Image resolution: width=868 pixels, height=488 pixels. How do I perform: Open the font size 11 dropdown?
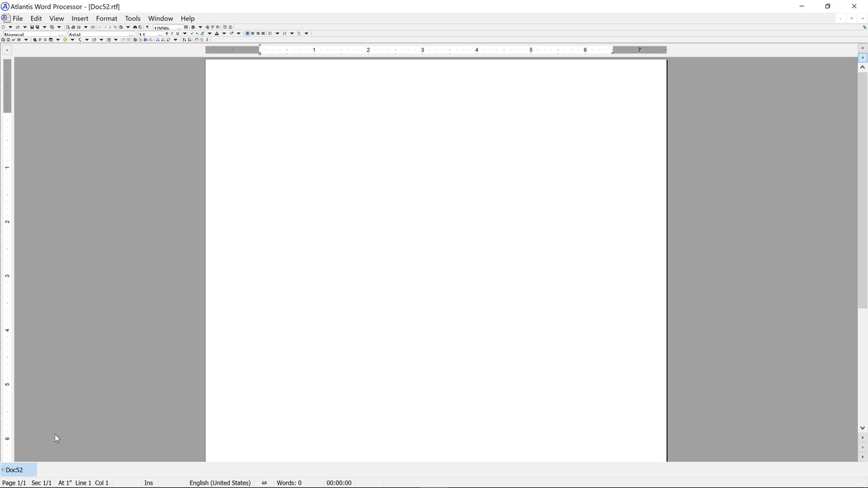(160, 35)
